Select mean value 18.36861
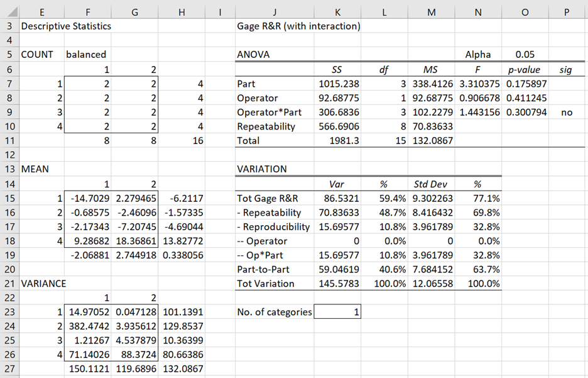This screenshot has height=378, width=588. point(134,241)
